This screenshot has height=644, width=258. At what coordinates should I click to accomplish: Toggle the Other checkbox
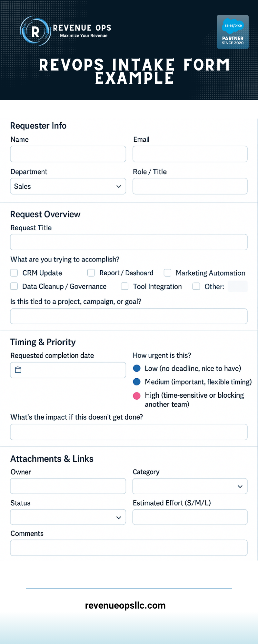pyautogui.click(x=196, y=286)
